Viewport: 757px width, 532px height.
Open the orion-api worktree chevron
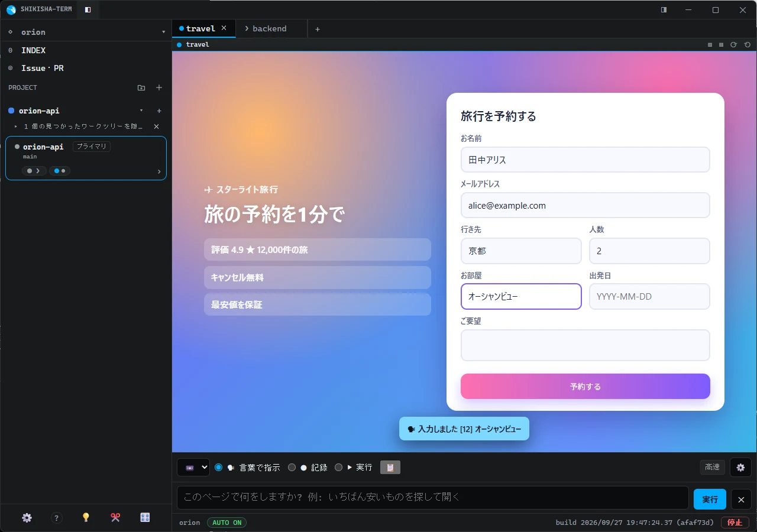point(158,171)
